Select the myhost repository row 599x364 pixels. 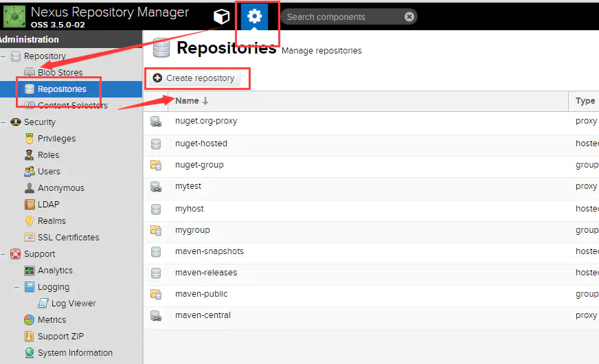(372, 210)
